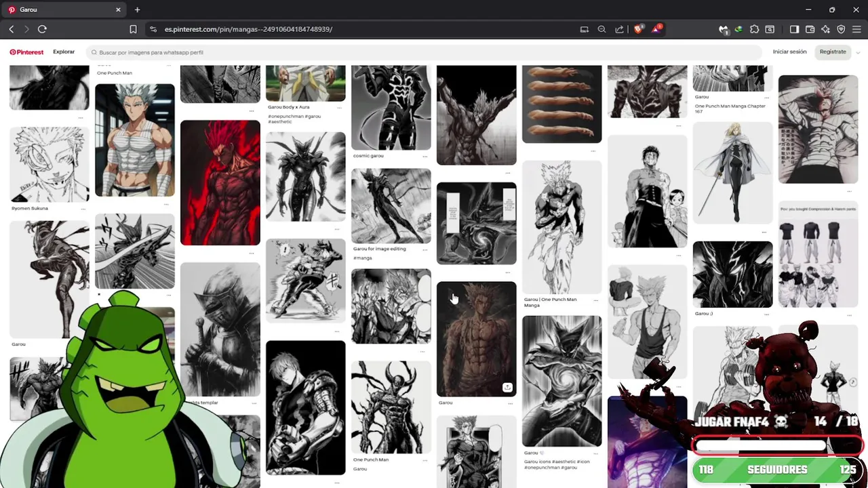Open the cyborg Genos manga pin
Image resolution: width=868 pixels, height=488 pixels.
(305, 407)
